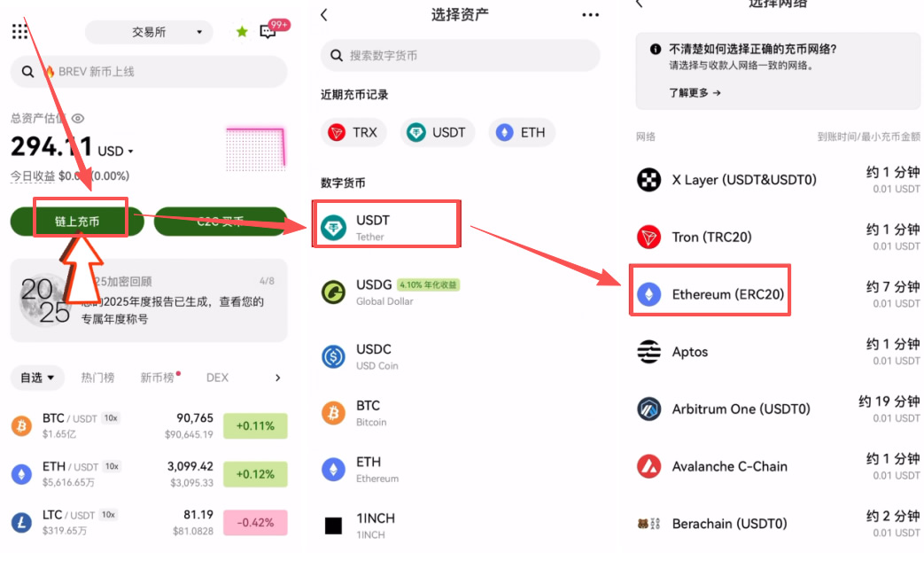
Task: Tap the three-dot more options icon
Action: coord(590,15)
